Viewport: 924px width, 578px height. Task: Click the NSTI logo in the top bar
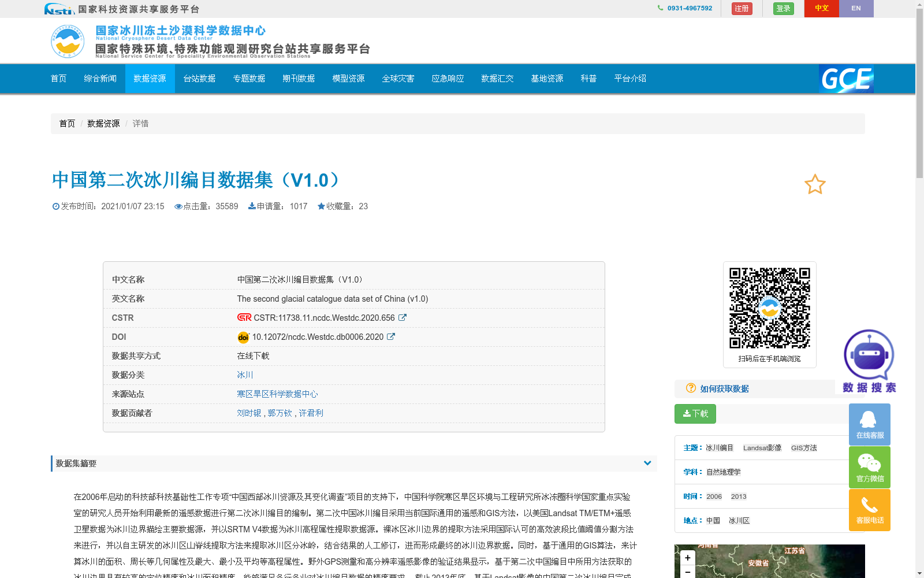(x=59, y=9)
